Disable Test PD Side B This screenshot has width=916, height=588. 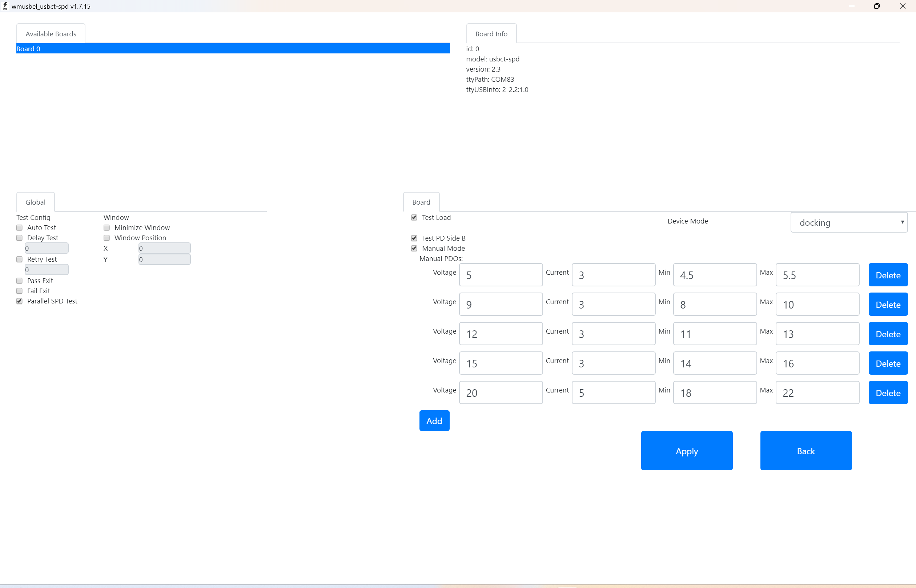click(x=414, y=238)
